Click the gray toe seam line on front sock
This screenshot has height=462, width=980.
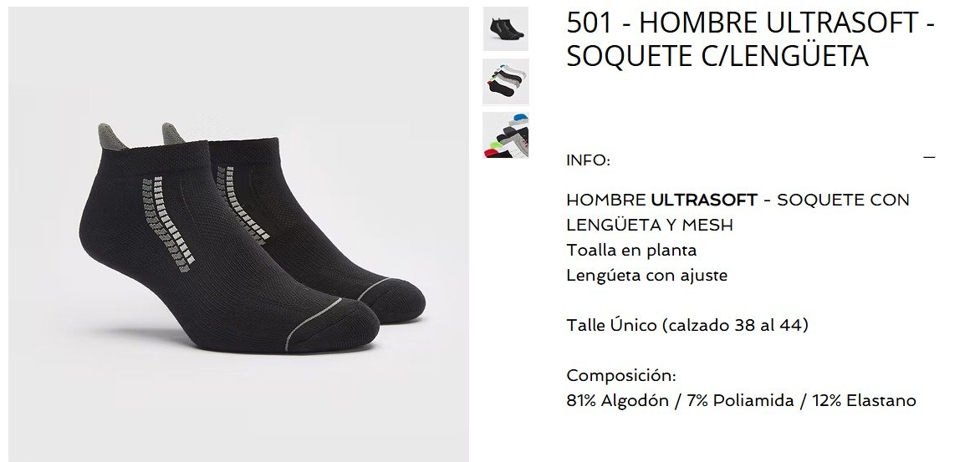pyautogui.click(x=311, y=323)
